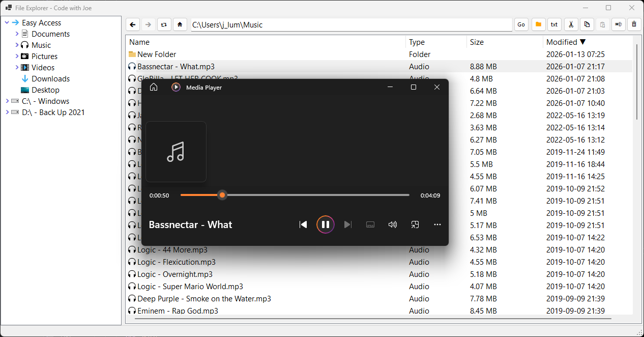
Task: Create a new text file with the txt icon
Action: click(554, 24)
